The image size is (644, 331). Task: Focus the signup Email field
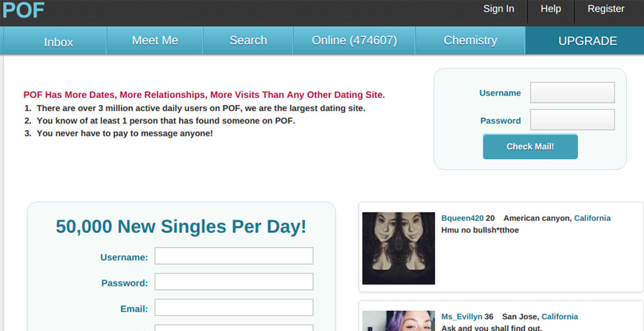click(234, 308)
